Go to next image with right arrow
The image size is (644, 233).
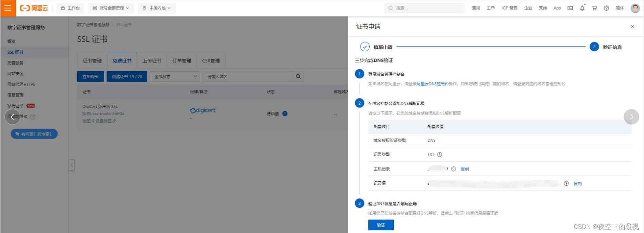[x=631, y=117]
